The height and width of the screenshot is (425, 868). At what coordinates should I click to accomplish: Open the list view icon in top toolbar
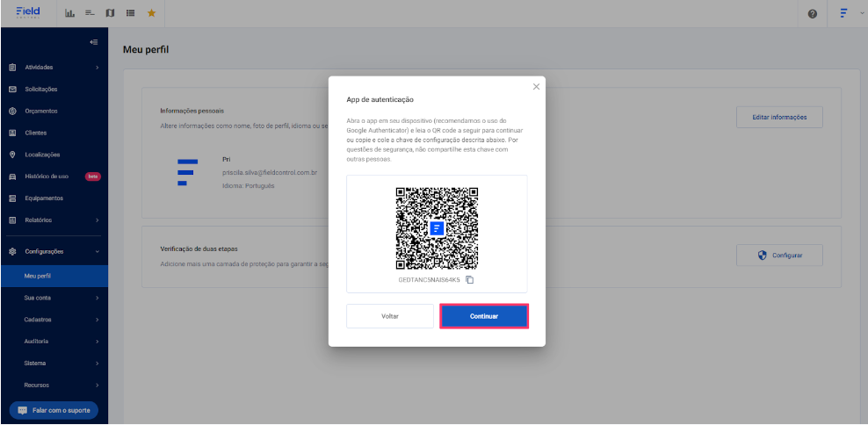[130, 13]
